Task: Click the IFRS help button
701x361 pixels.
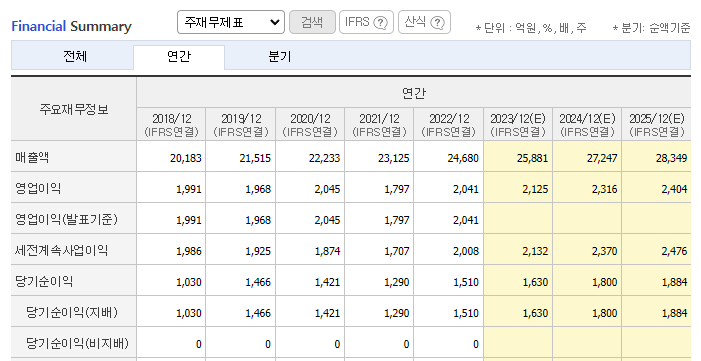Action: [366, 22]
